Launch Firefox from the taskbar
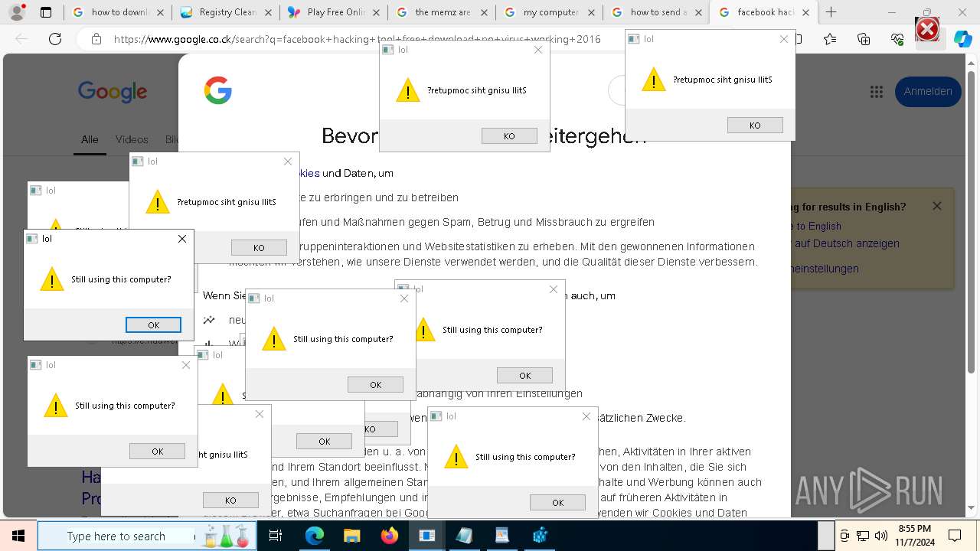980x551 pixels. 389,536
